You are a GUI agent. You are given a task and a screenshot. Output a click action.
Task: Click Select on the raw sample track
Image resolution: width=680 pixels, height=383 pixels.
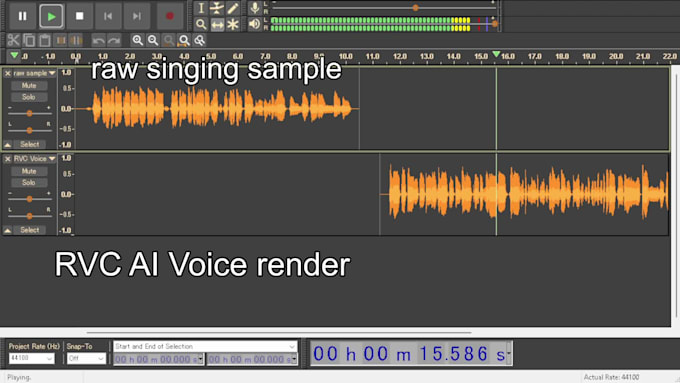point(29,144)
